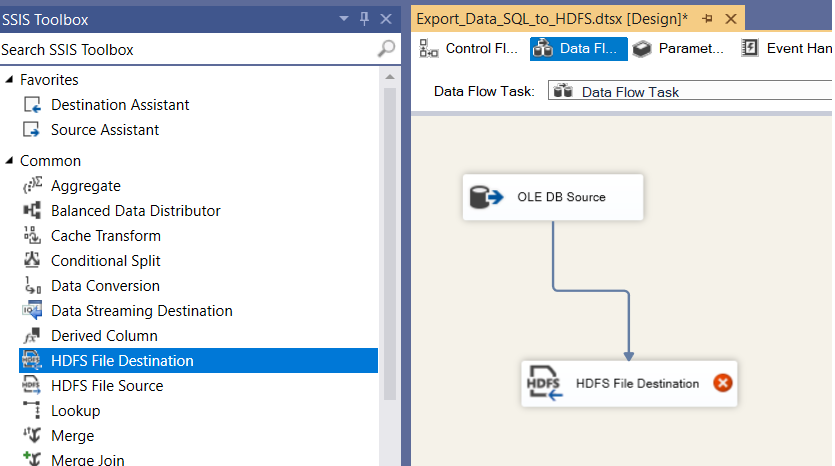Click the red error icon on HDFS File Destination
This screenshot has height=466, width=835.
point(722,383)
